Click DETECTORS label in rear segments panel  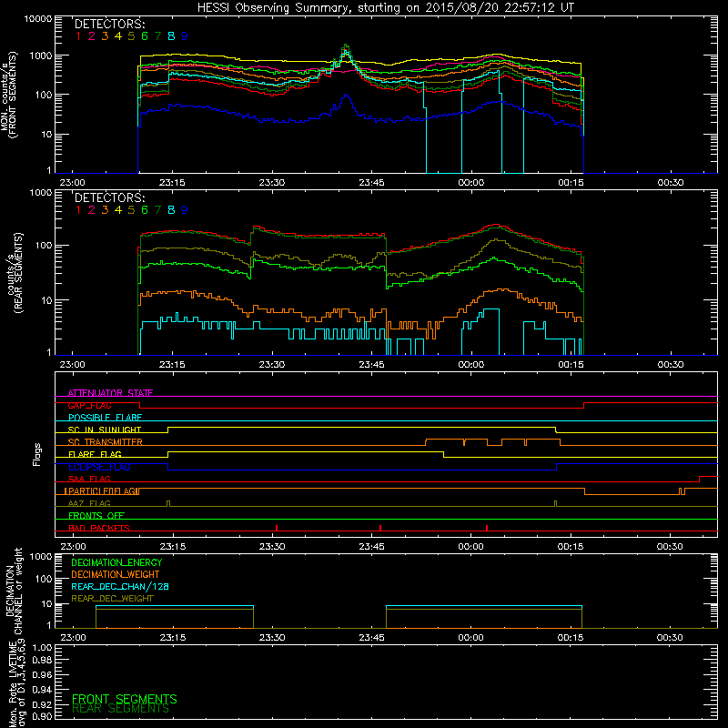[109, 197]
